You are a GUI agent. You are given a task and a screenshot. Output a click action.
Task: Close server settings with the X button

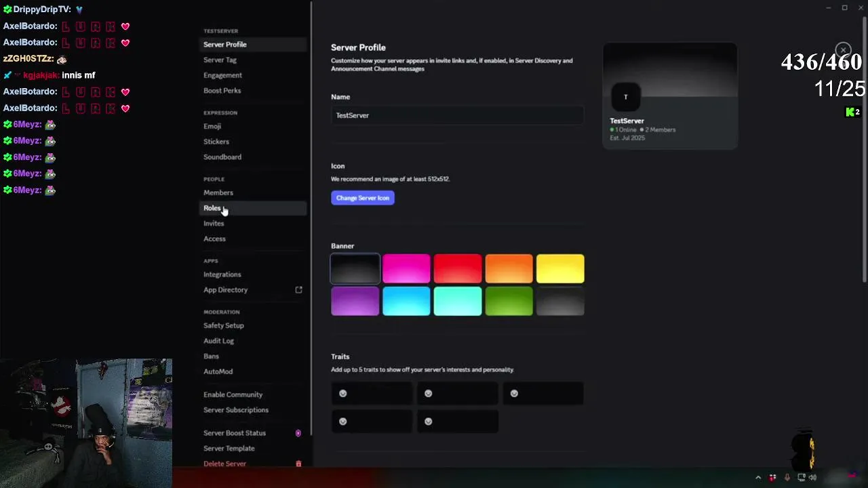843,49
